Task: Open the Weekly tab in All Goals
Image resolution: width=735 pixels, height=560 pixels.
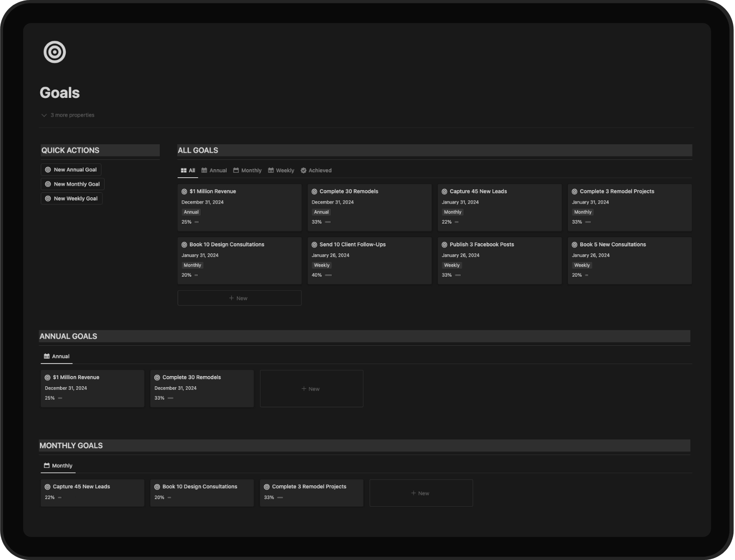Action: pyautogui.click(x=281, y=171)
